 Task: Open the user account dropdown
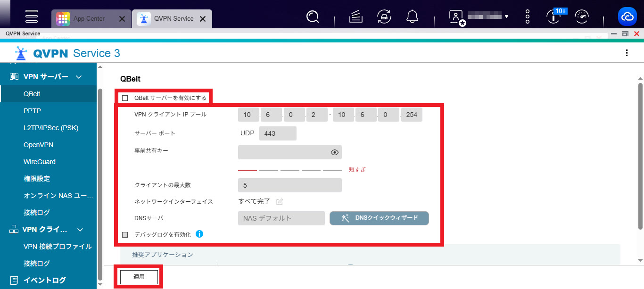[506, 17]
